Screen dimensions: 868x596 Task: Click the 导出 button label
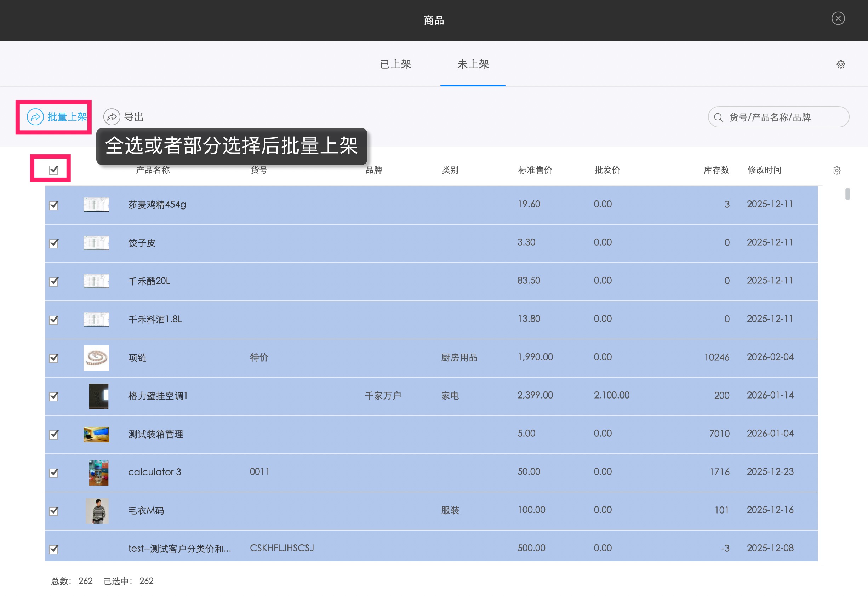[134, 116]
